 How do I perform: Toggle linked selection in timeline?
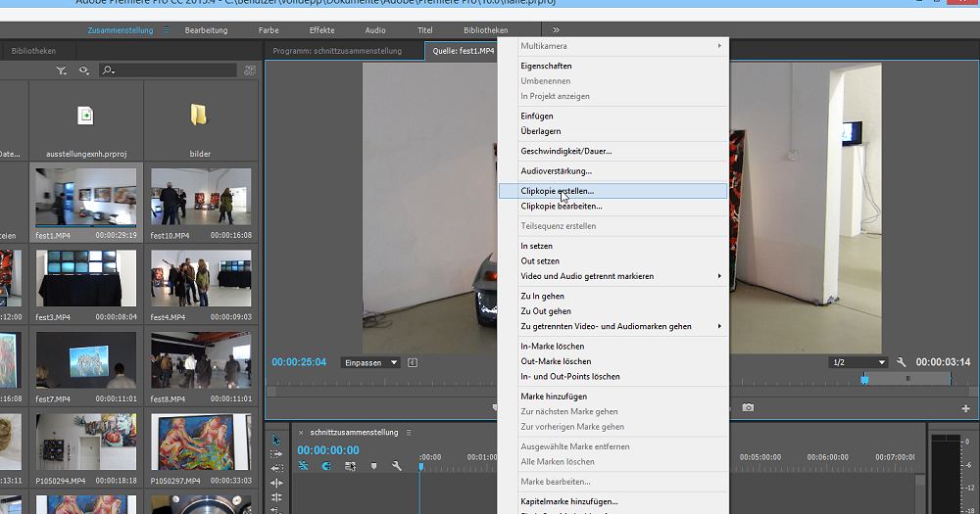(350, 466)
